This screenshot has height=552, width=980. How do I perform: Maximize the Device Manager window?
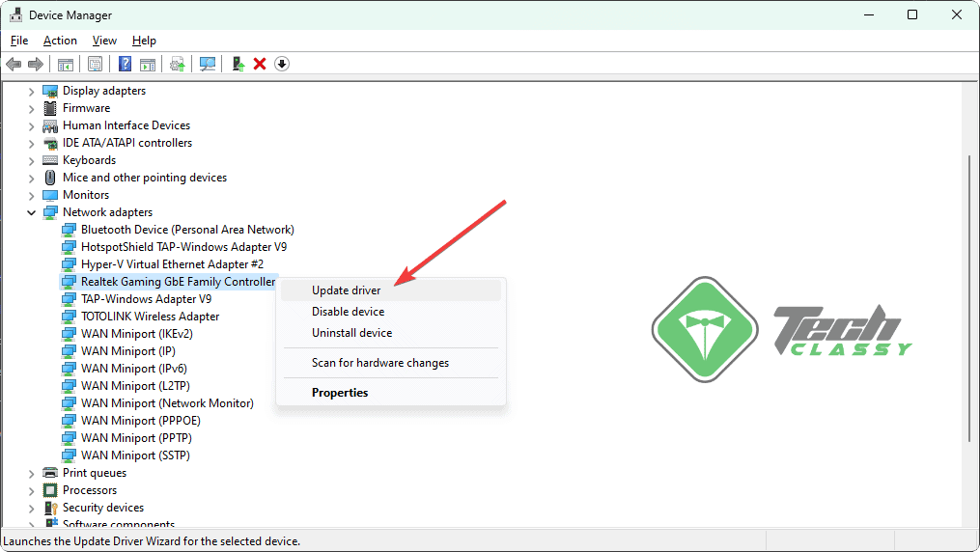[x=912, y=14]
